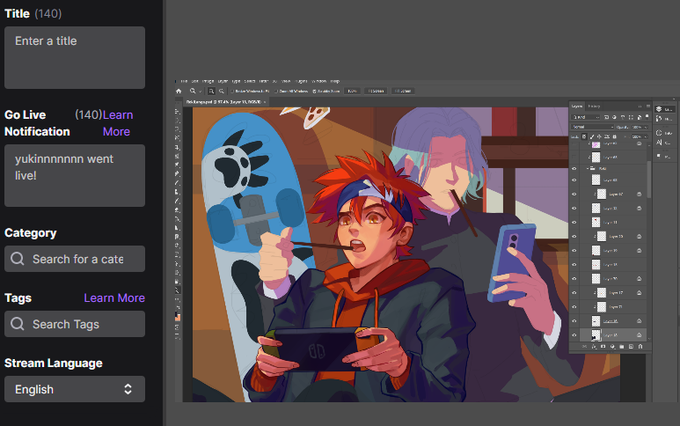Open the fx layer style icon

tap(594, 347)
